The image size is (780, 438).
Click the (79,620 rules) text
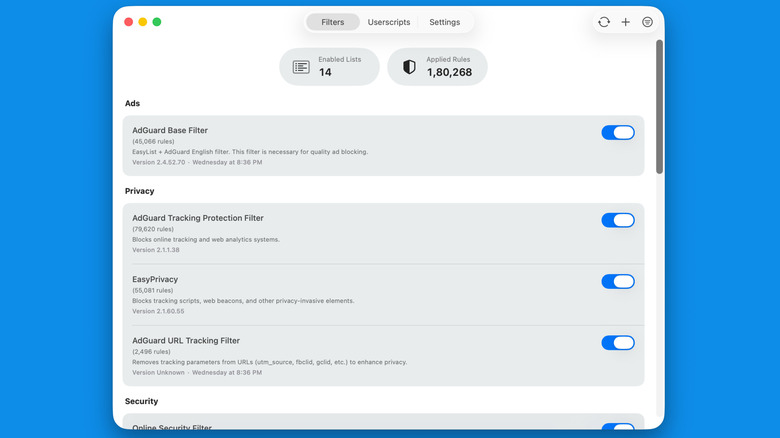click(x=153, y=229)
